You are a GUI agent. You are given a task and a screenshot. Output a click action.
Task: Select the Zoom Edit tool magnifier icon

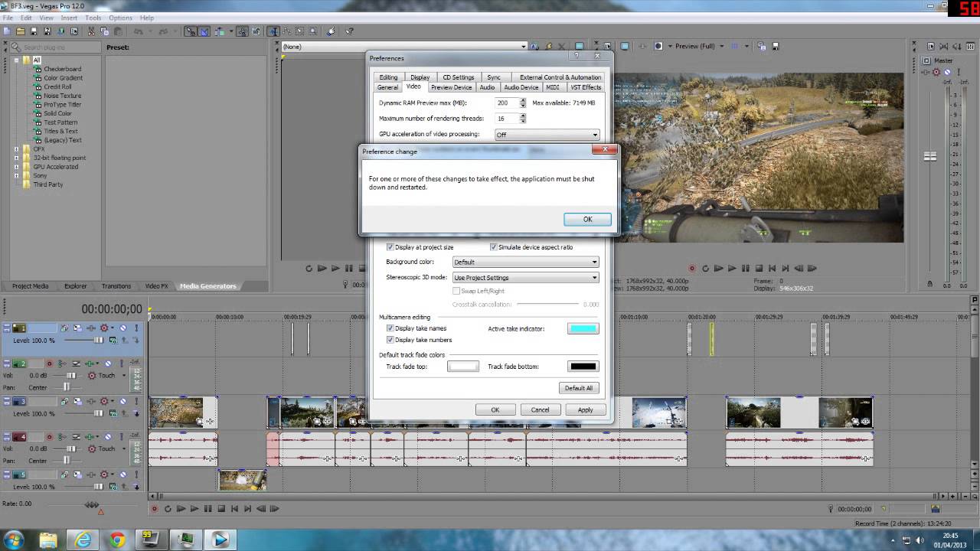312,31
